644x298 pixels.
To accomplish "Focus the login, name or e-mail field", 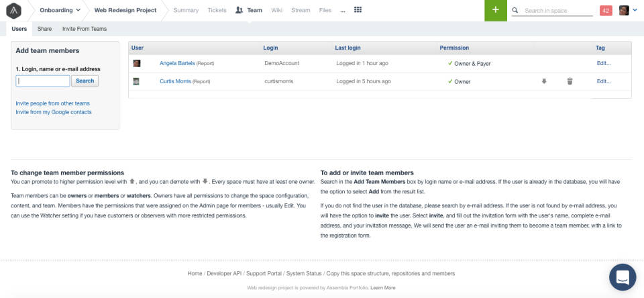I will pos(43,81).
